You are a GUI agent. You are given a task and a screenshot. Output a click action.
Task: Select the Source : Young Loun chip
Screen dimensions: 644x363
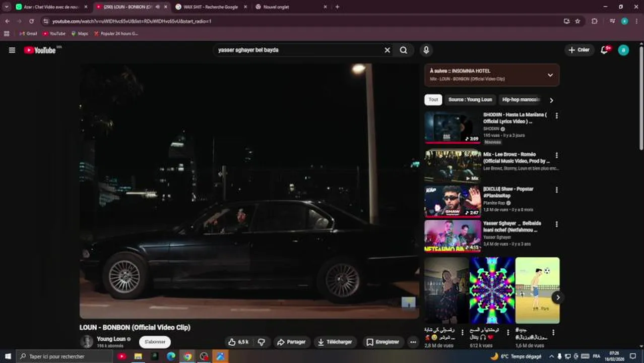[470, 100]
